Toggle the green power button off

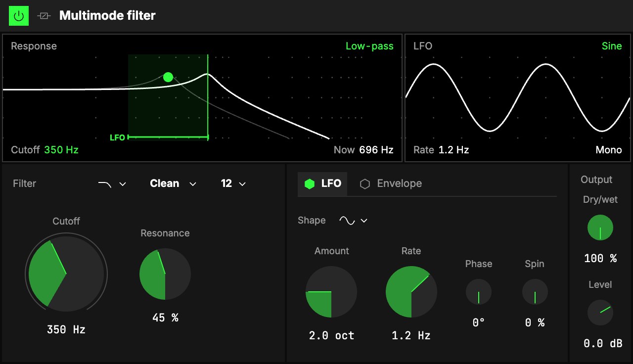19,16
